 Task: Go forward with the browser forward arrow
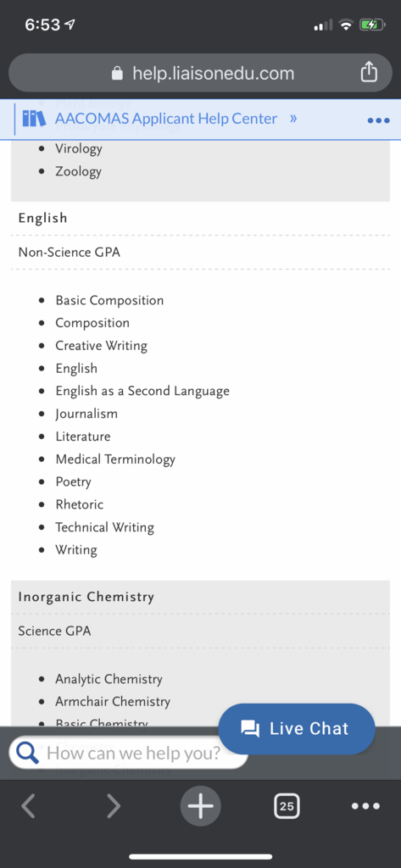coord(113,806)
